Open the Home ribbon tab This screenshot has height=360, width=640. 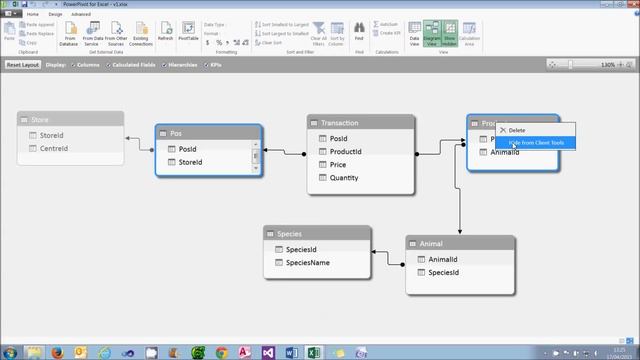coord(33,14)
